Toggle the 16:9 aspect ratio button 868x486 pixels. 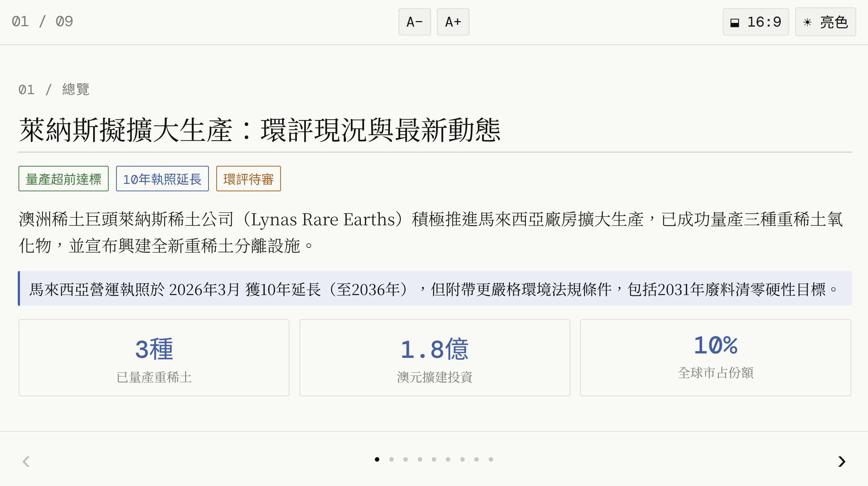pos(756,22)
